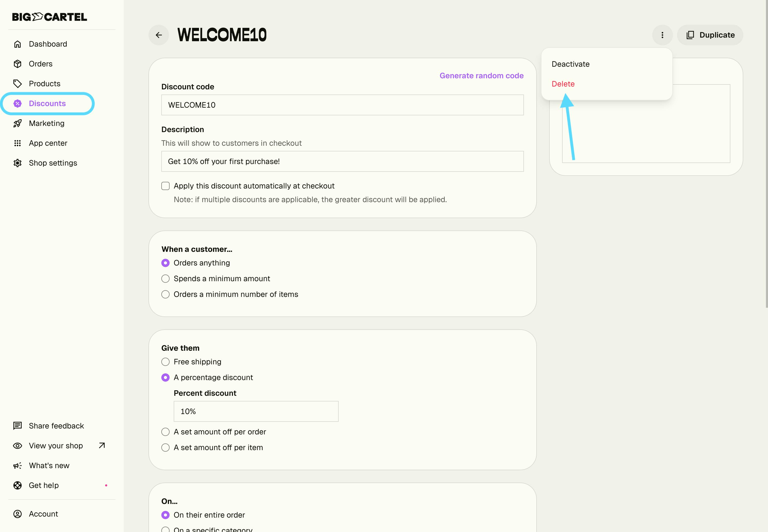Select A set amount off per order

point(165,432)
